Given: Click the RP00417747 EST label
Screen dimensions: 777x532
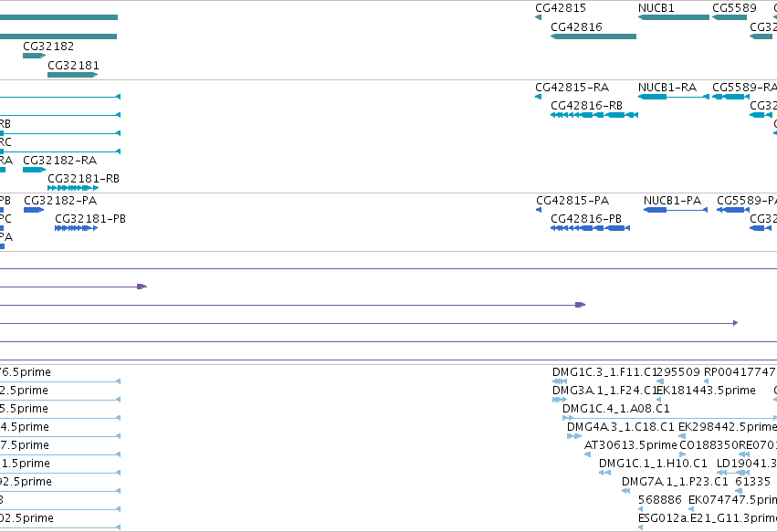Looking at the screenshot, I should tap(740, 372).
